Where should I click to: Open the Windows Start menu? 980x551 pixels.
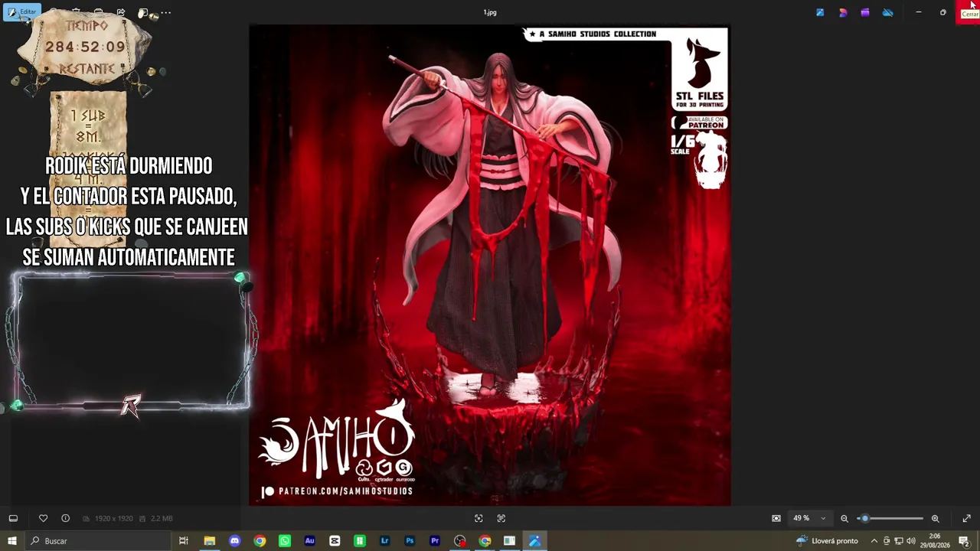[x=12, y=541]
